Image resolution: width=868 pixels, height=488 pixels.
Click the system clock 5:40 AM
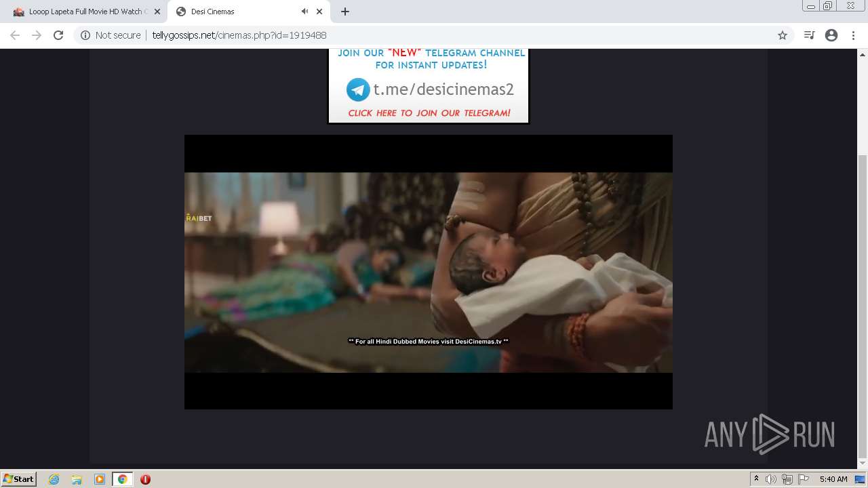pos(833,479)
